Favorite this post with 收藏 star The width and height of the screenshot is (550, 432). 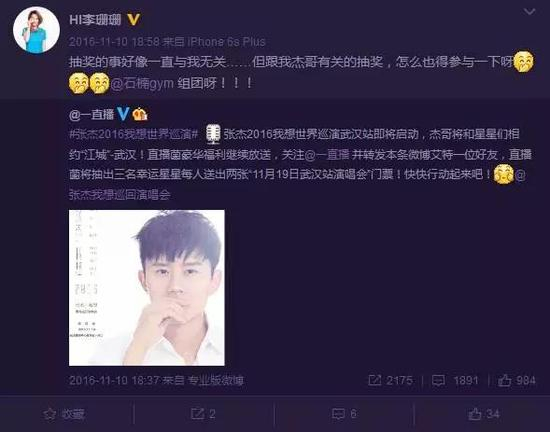64,414
